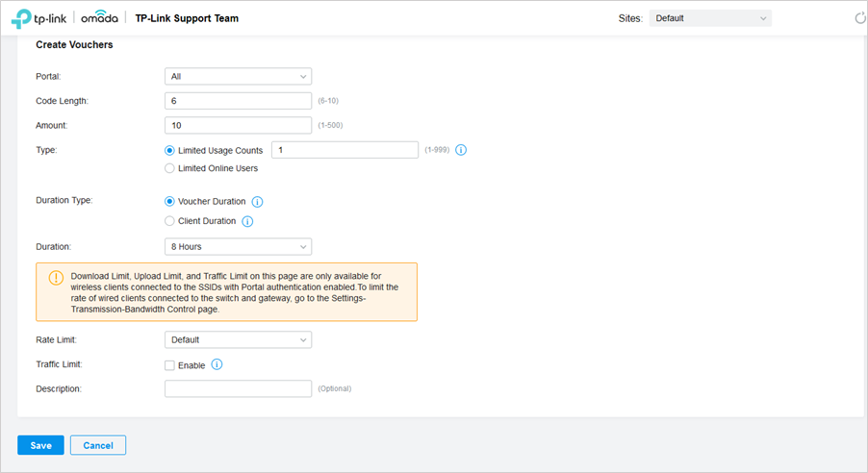Open the Portal dropdown
Screen dimensions: 868x473
point(238,76)
